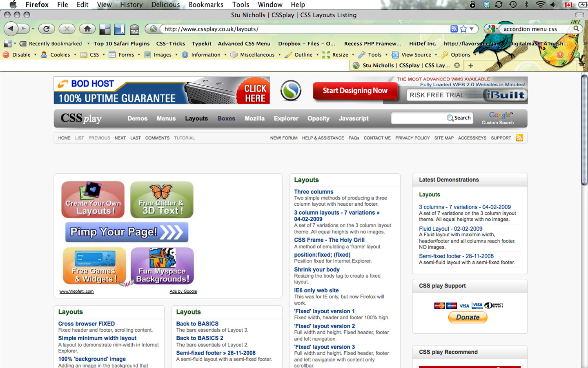The height and width of the screenshot is (368, 588).
Task: Expand the CSS developer toolbar menu
Action: 93,55
